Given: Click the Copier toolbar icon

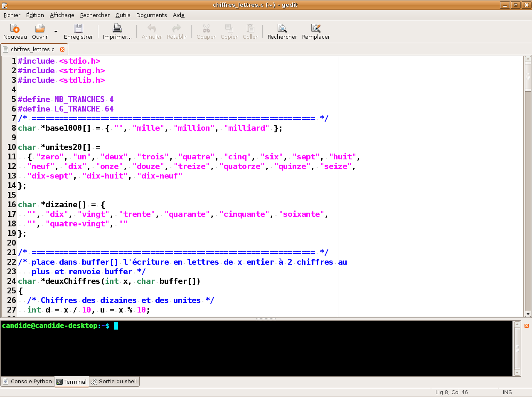Looking at the screenshot, I should click(229, 28).
